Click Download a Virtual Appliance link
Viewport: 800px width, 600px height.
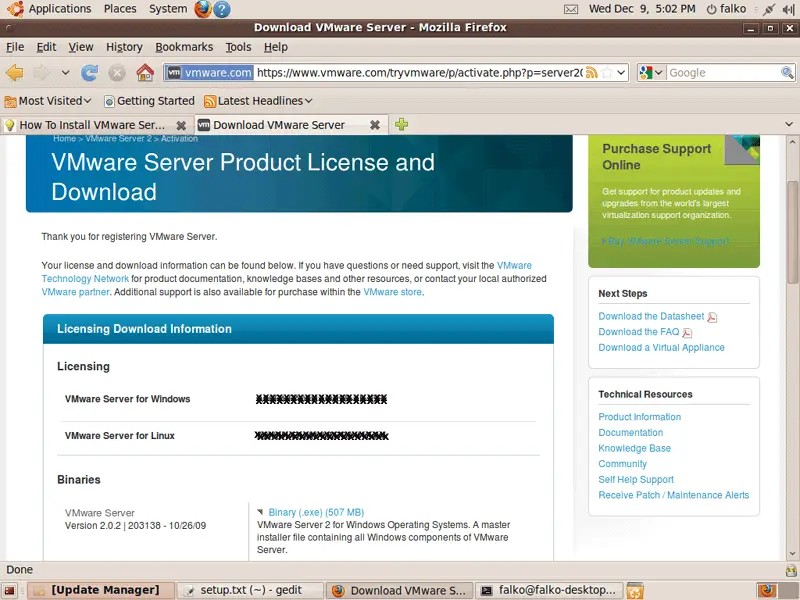tap(661, 347)
